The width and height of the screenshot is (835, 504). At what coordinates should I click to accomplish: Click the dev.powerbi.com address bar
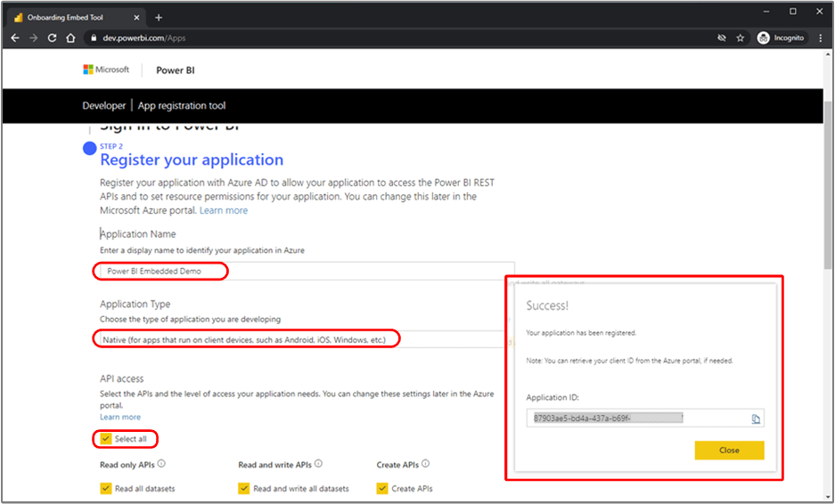tap(399, 37)
